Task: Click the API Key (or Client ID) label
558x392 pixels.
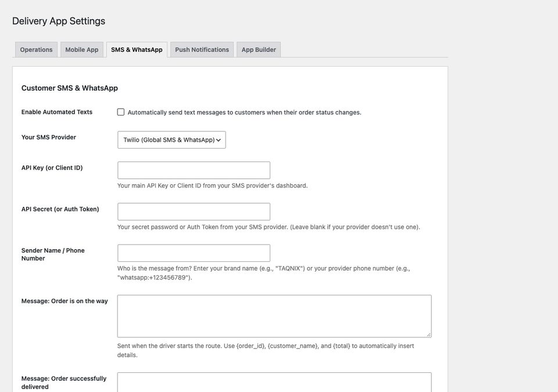Action: [x=52, y=168]
